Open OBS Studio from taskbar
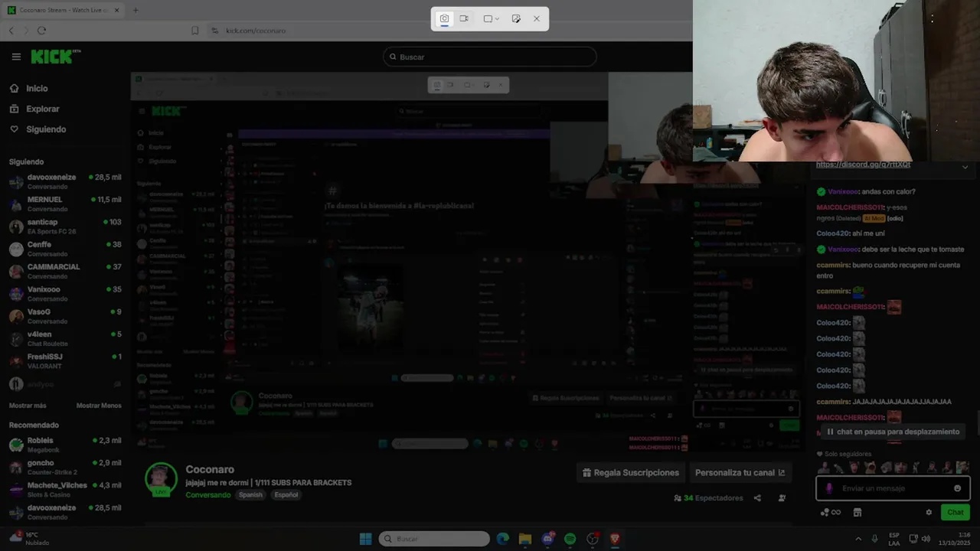The width and height of the screenshot is (980, 551). coord(592,539)
